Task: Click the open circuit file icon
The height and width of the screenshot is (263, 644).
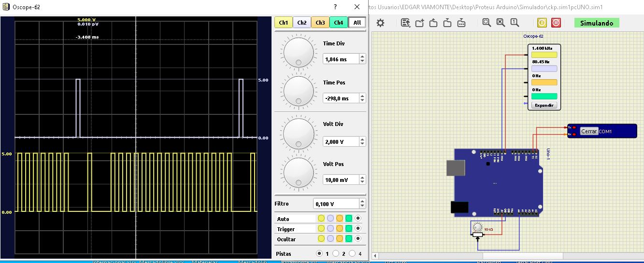Action: 433,23
